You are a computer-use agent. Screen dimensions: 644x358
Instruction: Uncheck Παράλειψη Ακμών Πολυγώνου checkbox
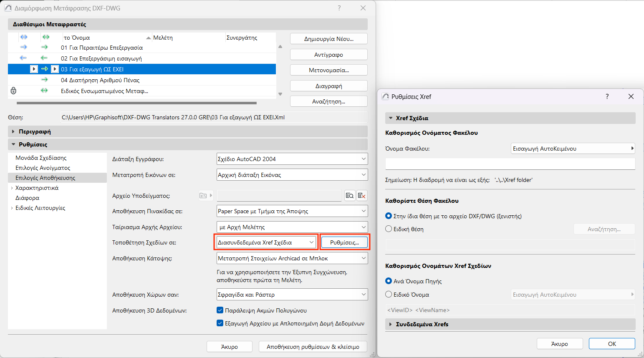tap(220, 310)
